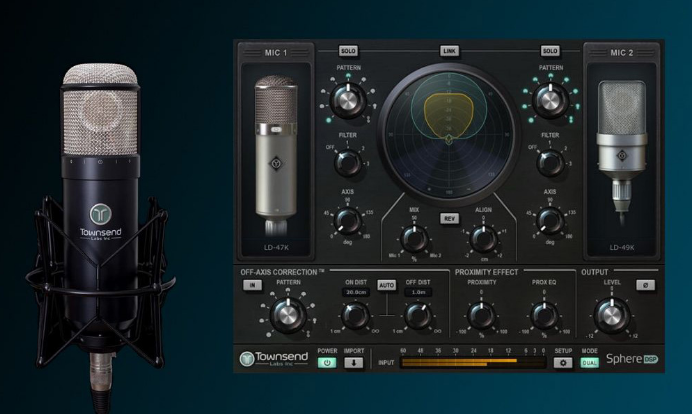Click the PROXIMITY knob

(x=481, y=316)
